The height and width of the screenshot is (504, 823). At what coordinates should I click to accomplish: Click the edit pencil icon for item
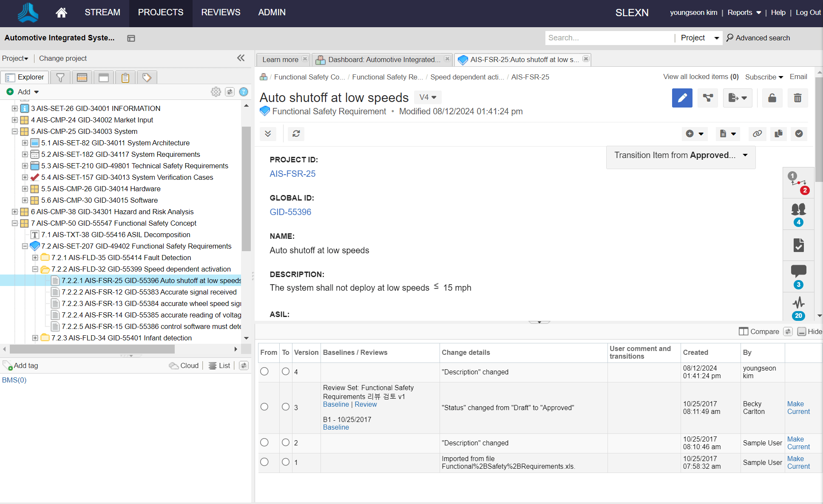[x=682, y=97]
